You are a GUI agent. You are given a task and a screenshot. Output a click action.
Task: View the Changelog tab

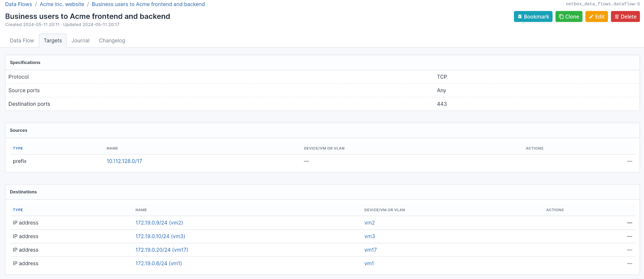tap(112, 40)
